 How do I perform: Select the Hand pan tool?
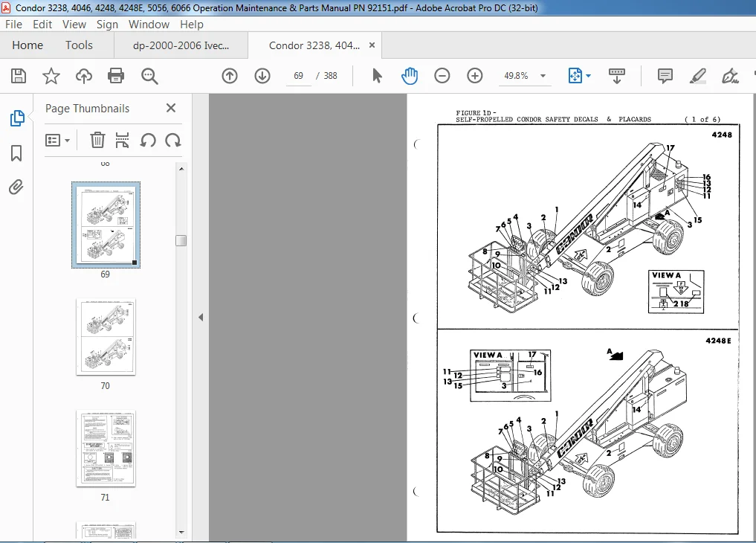coord(410,76)
